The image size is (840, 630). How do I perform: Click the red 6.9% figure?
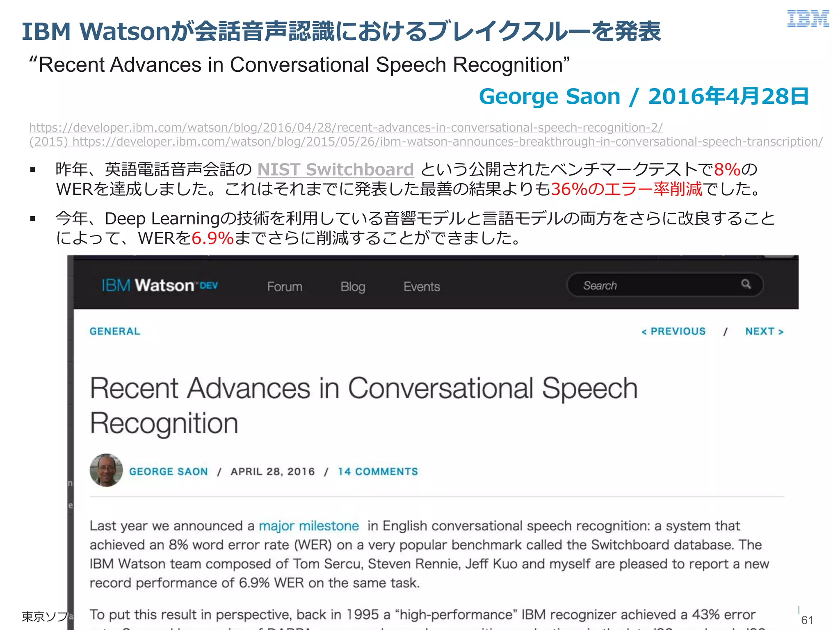(212, 238)
